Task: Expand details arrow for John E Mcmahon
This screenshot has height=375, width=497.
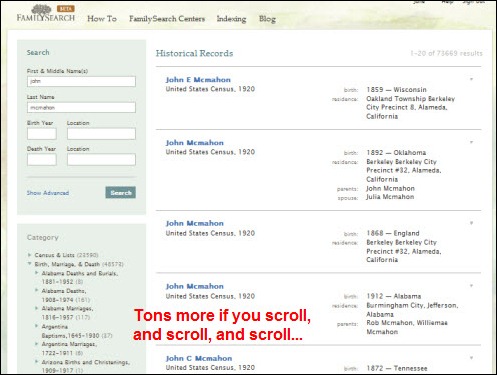Action: point(471,79)
